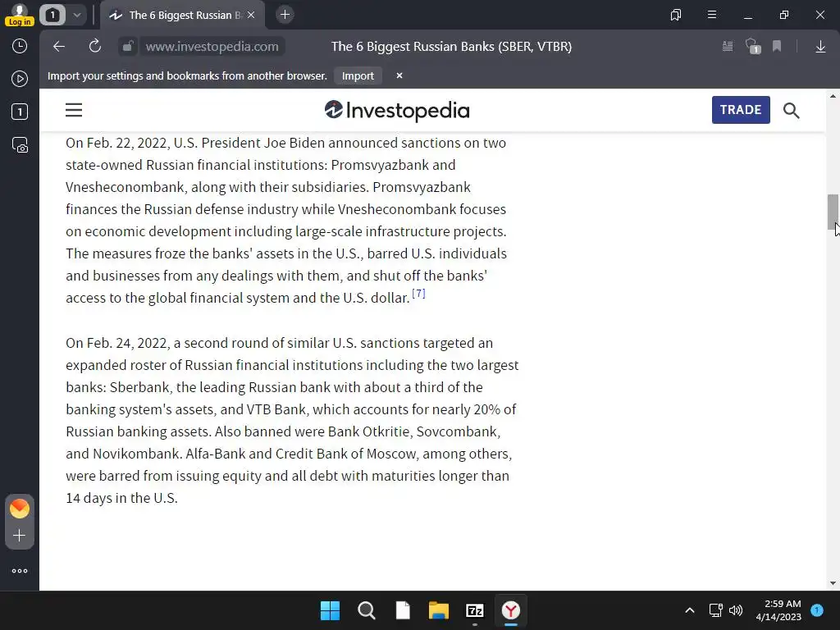The width and height of the screenshot is (840, 630).
Task: Open the protection shield extension icon
Action: [x=753, y=47]
